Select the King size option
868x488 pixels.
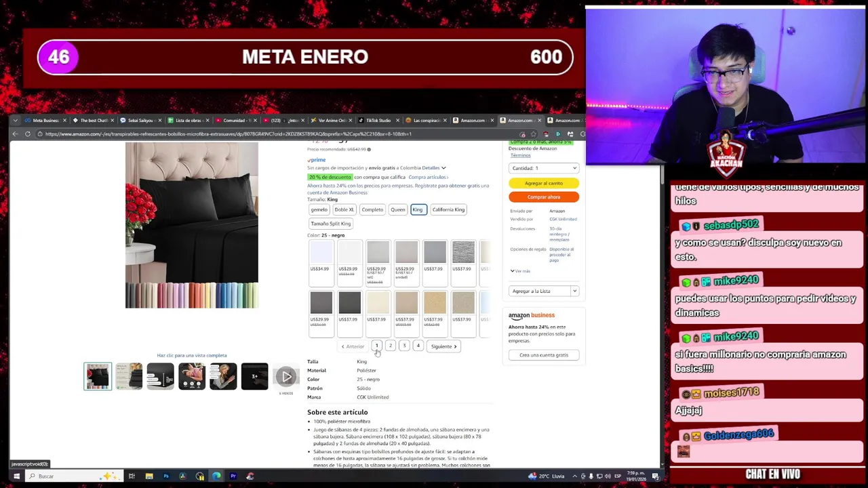pyautogui.click(x=418, y=209)
